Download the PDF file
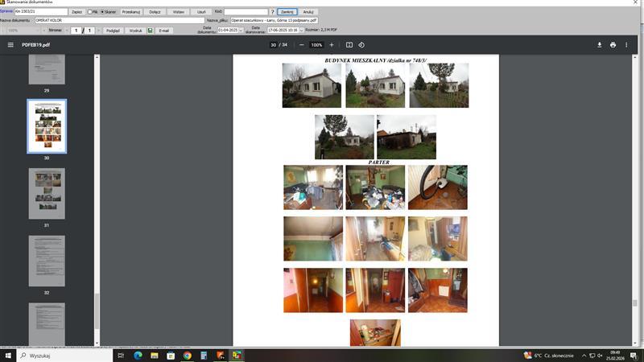644x362 pixels. click(x=599, y=45)
